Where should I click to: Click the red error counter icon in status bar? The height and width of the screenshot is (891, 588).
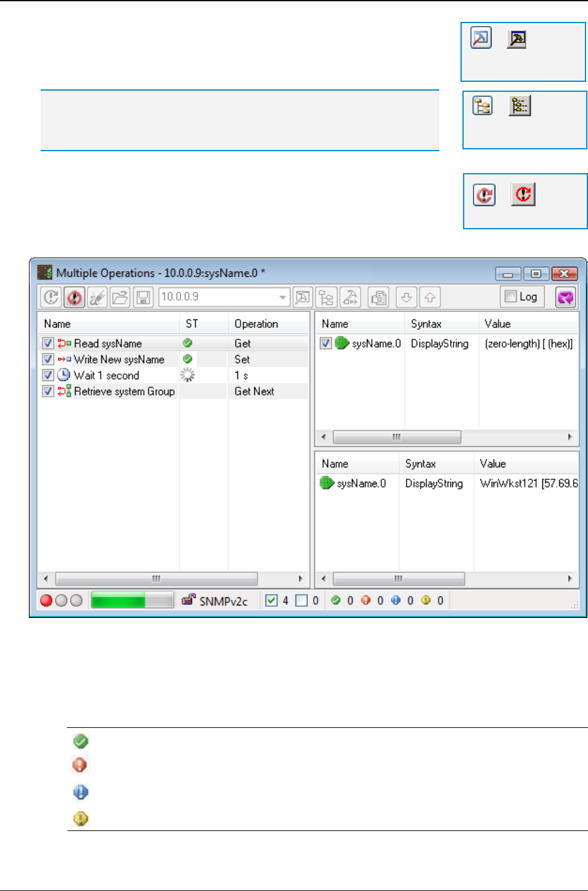tap(366, 600)
